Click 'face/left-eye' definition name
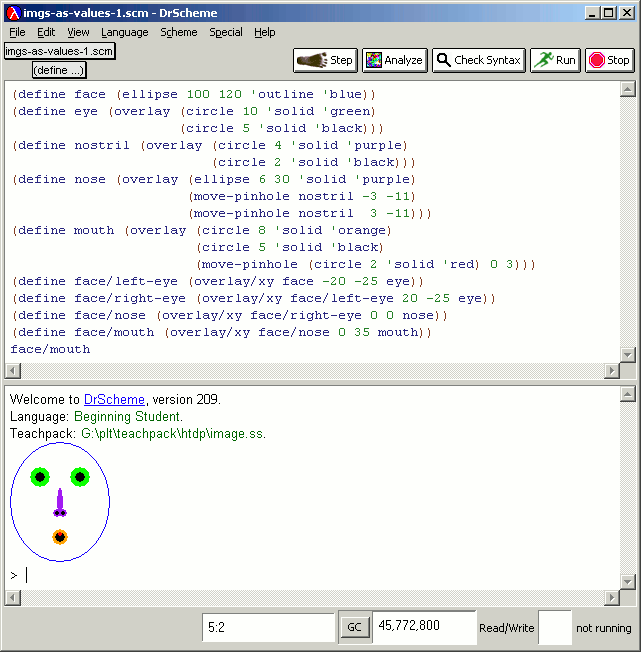641x652 pixels. (126, 282)
